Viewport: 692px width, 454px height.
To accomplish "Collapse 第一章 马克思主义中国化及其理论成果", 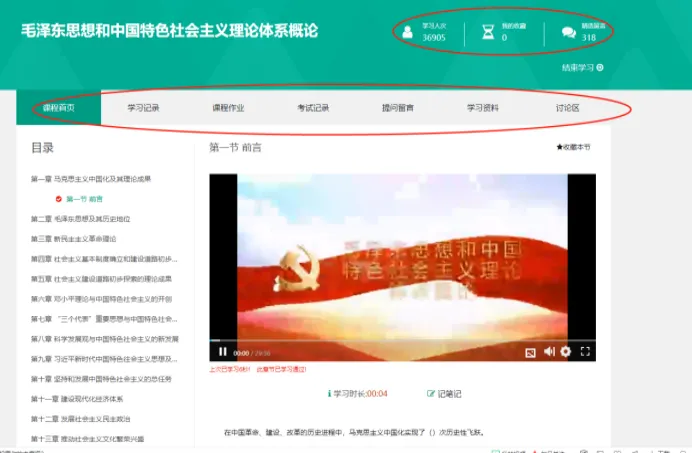I will click(91, 179).
